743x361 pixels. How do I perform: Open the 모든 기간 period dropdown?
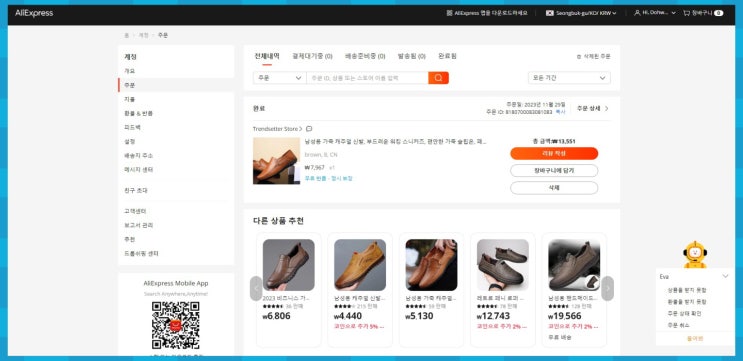[x=569, y=78]
